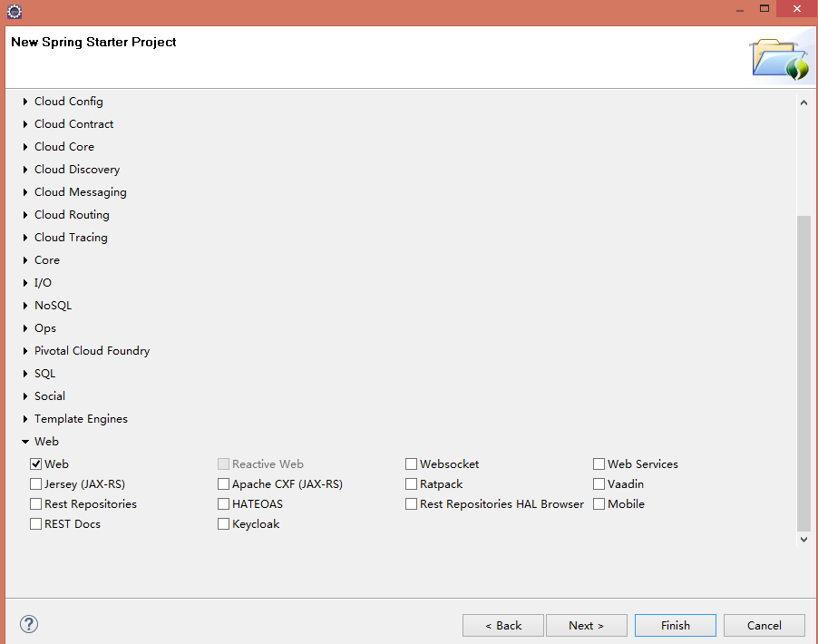Click the scrollbar down arrow
The height and width of the screenshot is (644, 818).
803,539
